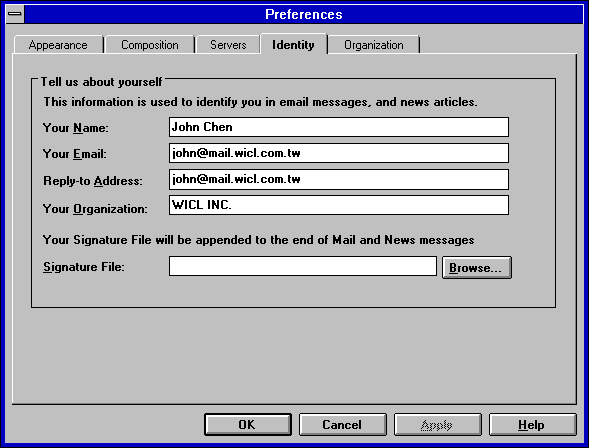Switch to the Composition tab

point(150,45)
